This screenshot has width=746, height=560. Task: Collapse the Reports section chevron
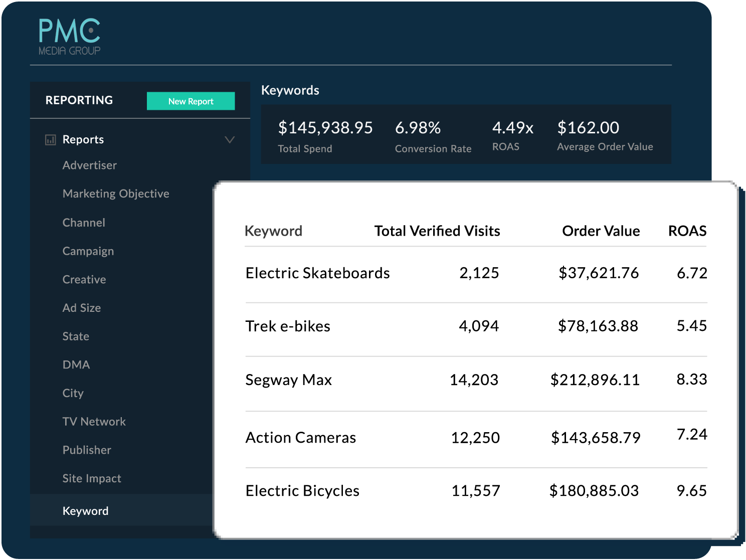tap(230, 140)
